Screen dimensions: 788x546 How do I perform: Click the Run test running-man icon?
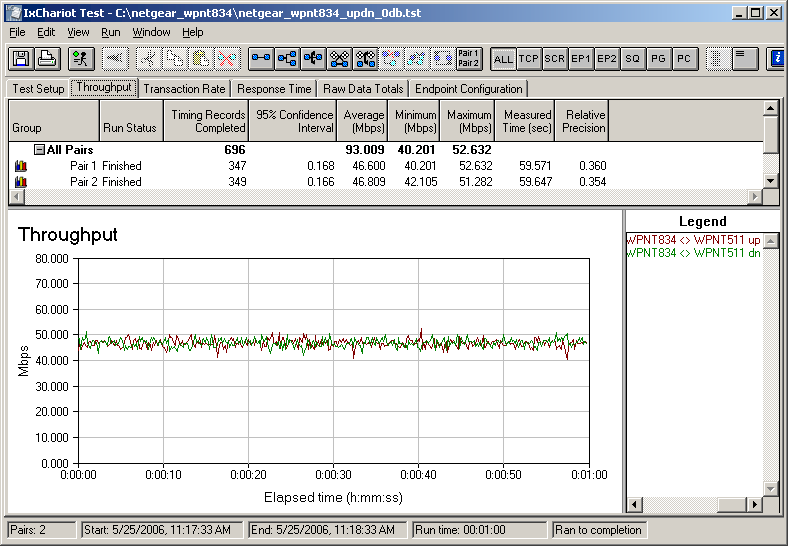(x=80, y=59)
